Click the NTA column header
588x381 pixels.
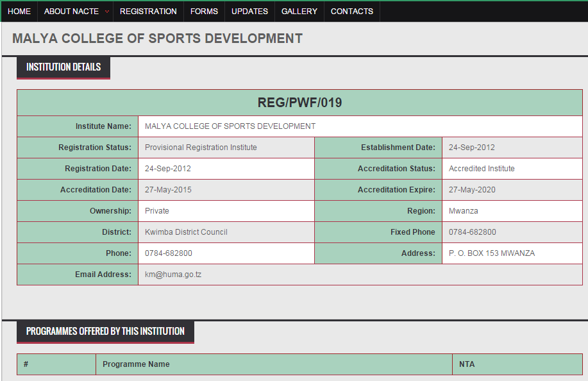[x=517, y=364]
